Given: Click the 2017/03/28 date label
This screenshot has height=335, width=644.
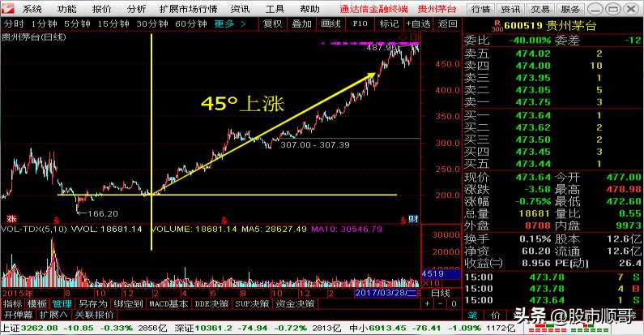Looking at the screenshot, I should click(x=386, y=293).
